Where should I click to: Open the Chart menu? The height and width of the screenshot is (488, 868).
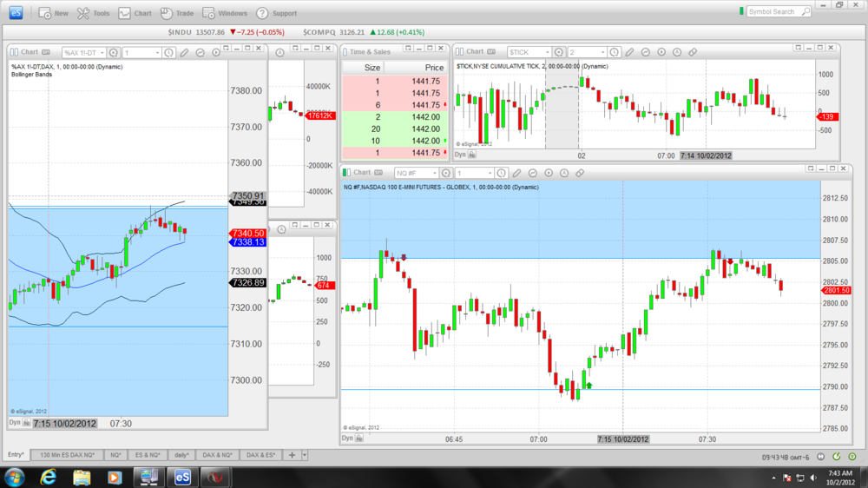[135, 13]
